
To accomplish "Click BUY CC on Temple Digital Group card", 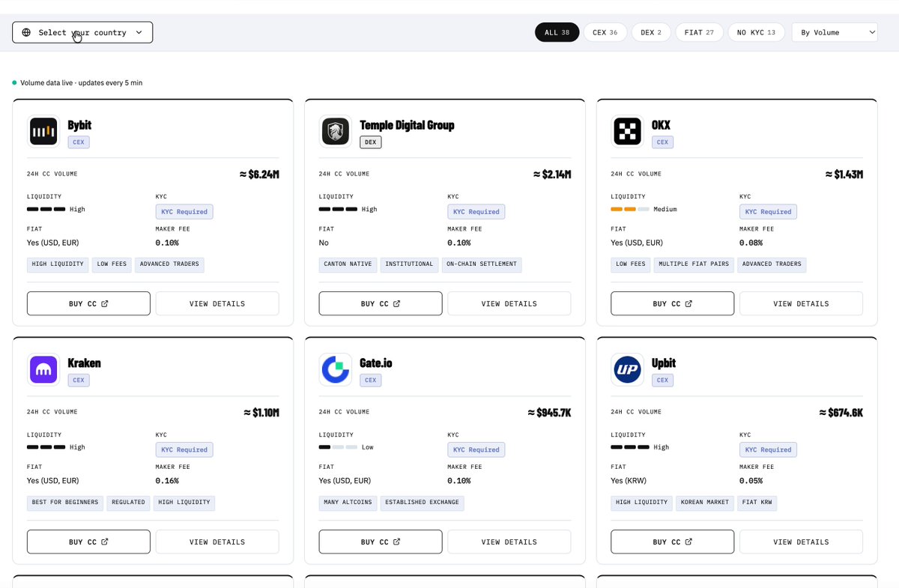I will point(381,303).
